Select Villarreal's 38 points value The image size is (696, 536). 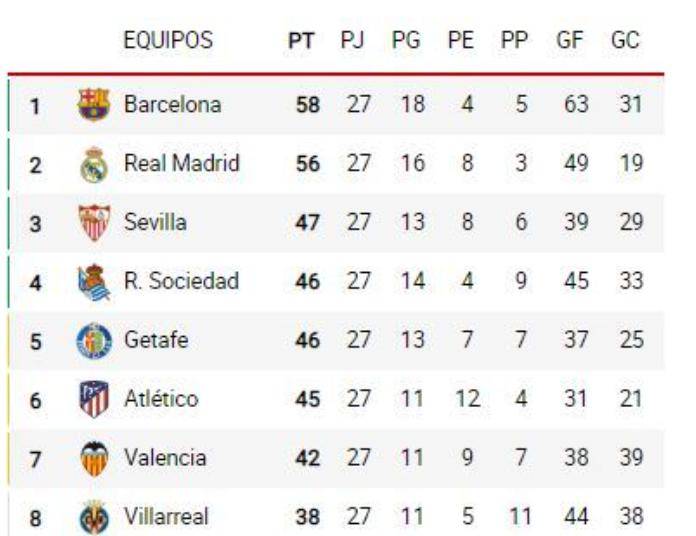pyautogui.click(x=307, y=518)
